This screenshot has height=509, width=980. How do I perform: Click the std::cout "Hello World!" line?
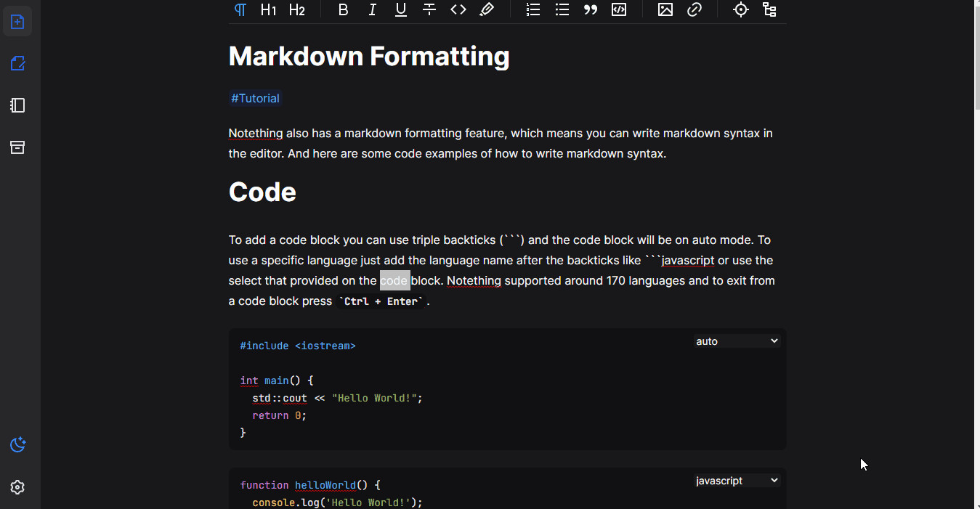[337, 398]
